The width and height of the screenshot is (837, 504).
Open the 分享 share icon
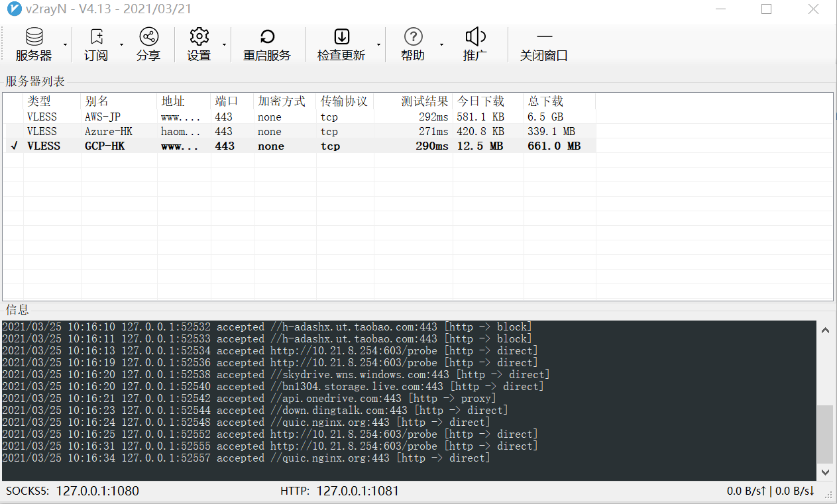pyautogui.click(x=148, y=36)
